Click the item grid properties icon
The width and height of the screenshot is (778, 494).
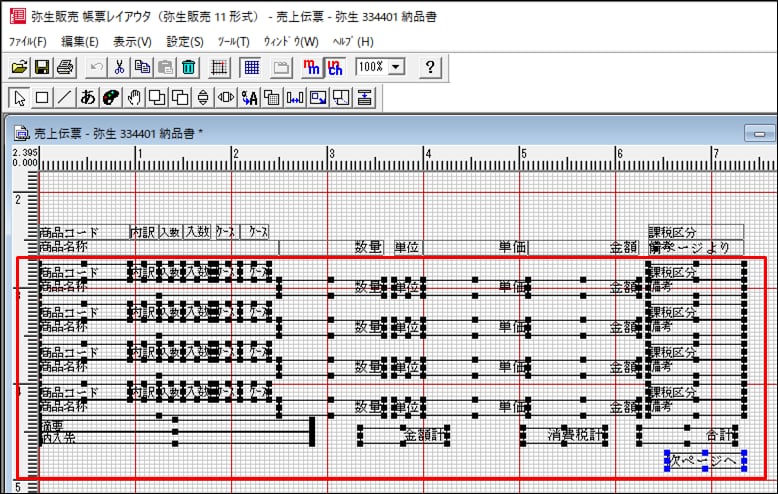(272, 98)
